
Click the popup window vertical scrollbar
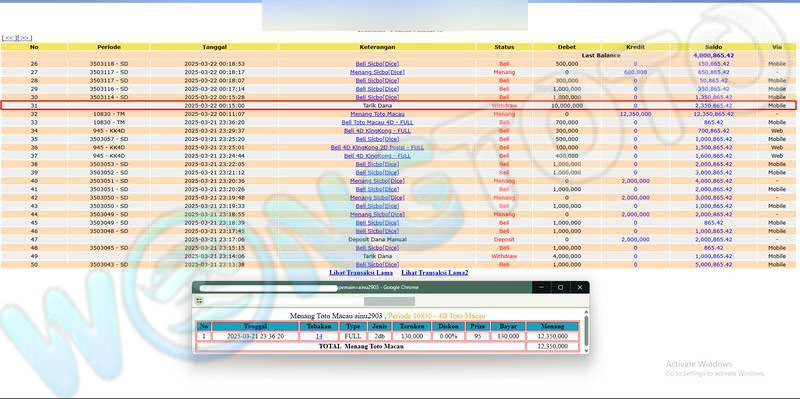(585, 332)
